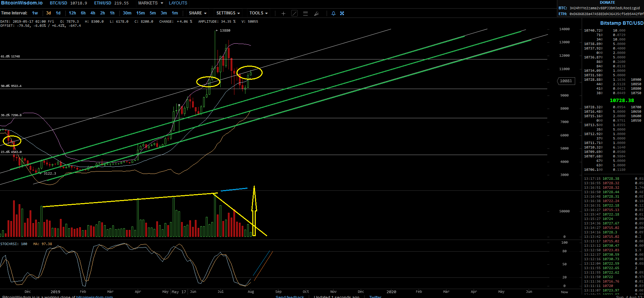Click the OFFSET readout line

click(41, 26)
